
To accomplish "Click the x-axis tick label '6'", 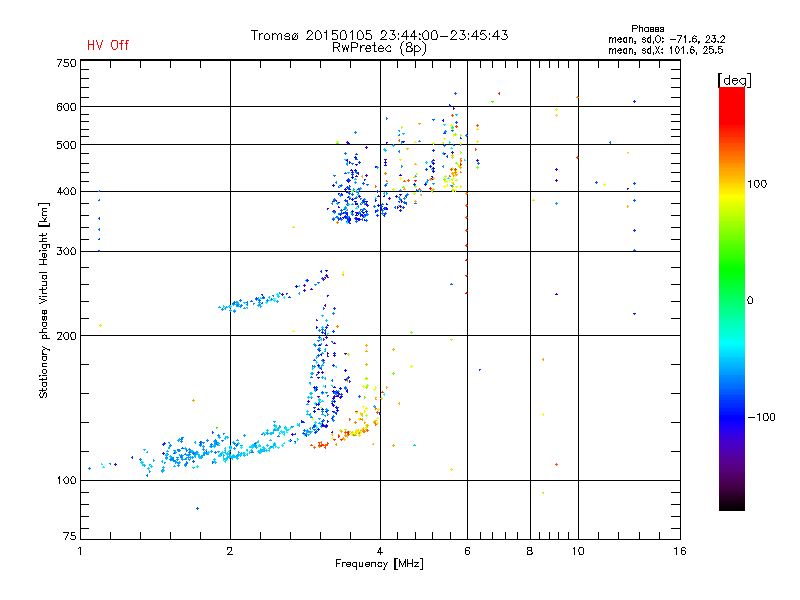I will pos(467,551).
